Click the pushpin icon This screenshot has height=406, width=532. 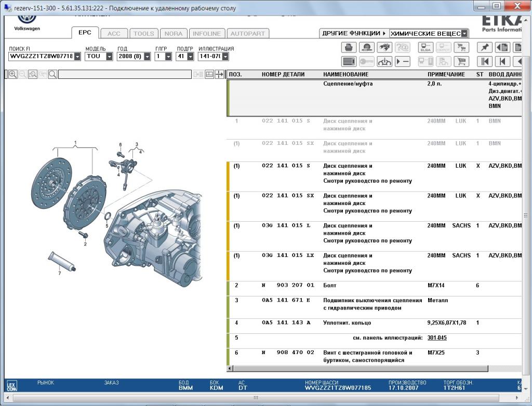click(485, 47)
